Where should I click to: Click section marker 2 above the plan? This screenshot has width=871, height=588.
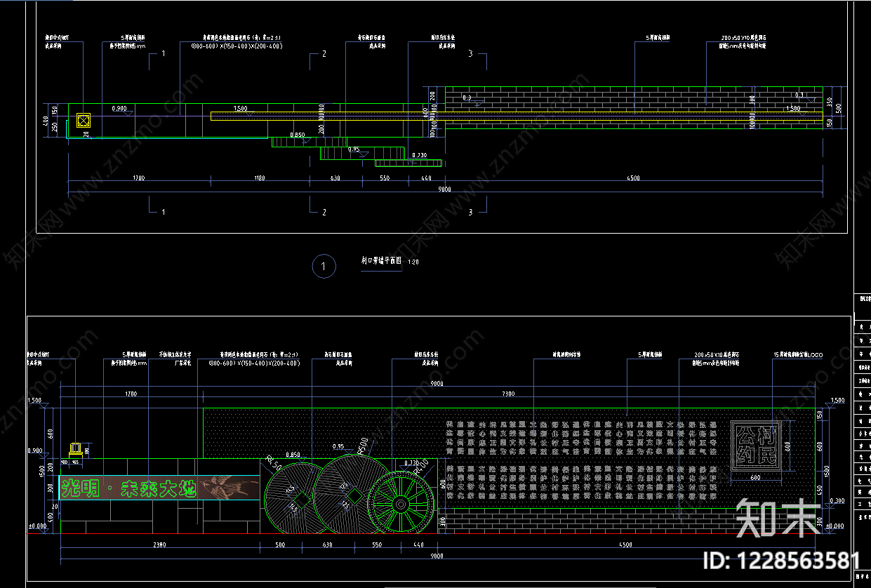tap(324, 54)
